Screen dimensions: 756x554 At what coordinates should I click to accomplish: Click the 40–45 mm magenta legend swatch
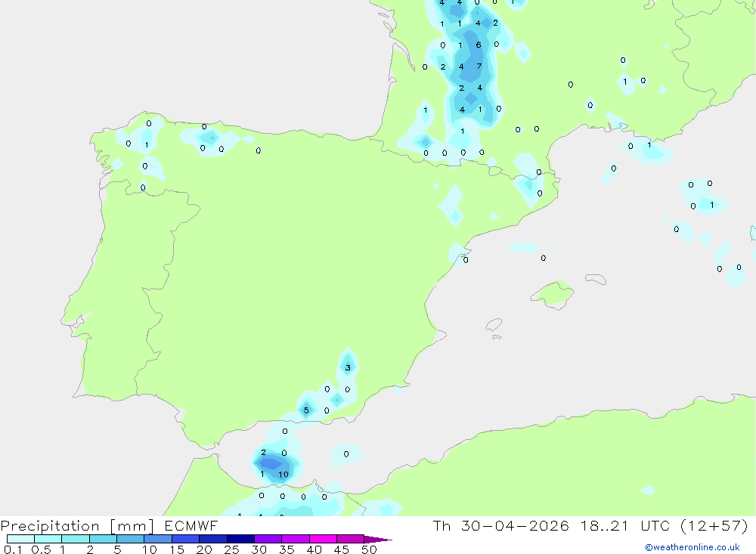click(323, 539)
